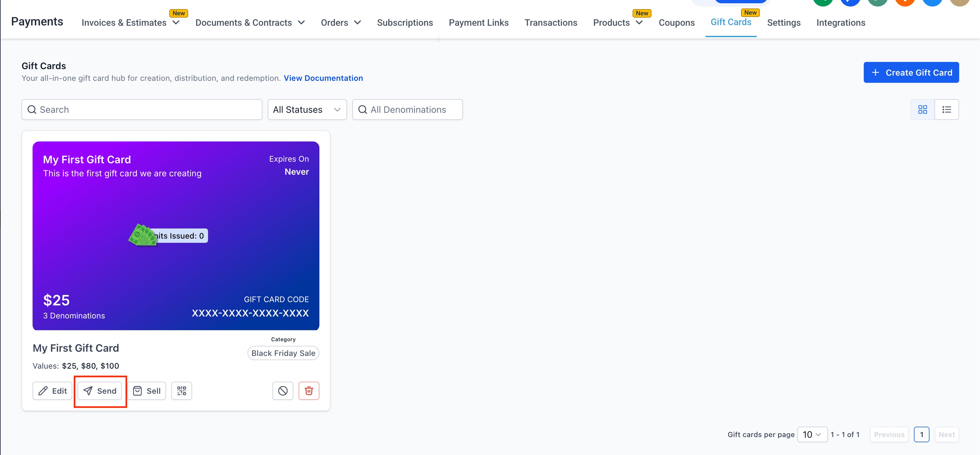Click the All Denominations filter field
Viewport: 980px width, 455px height.
click(407, 110)
